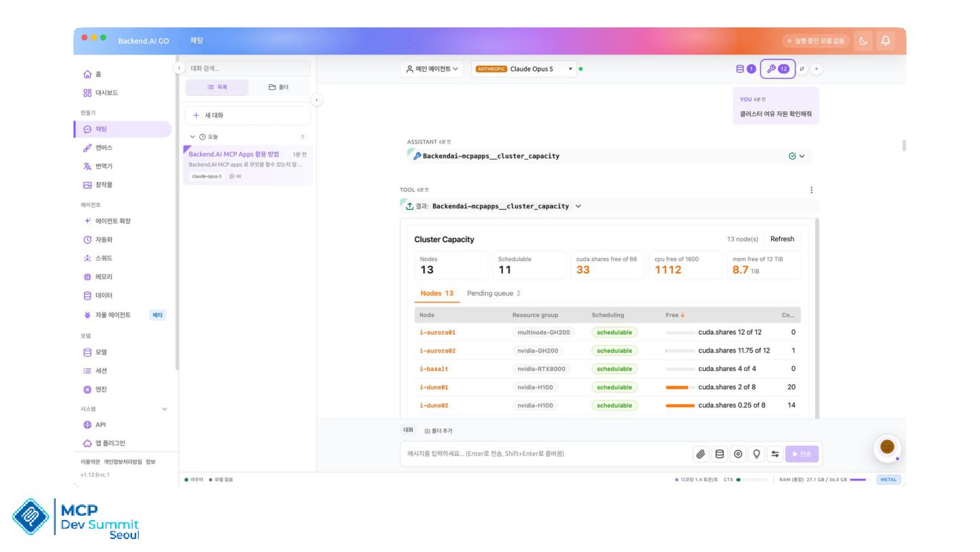Switch to the 폴더 view toggle
The width and height of the screenshot is (980, 552).
[x=278, y=87]
